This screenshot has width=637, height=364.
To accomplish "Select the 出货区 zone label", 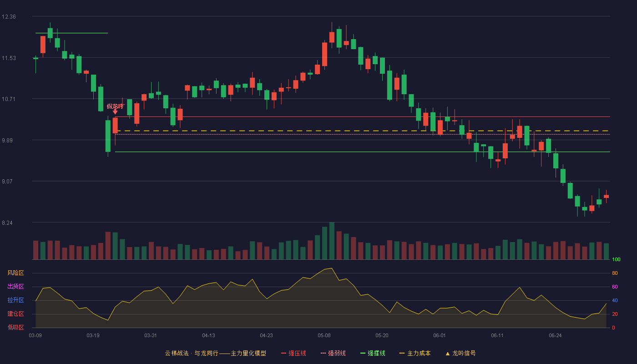I will (x=15, y=287).
